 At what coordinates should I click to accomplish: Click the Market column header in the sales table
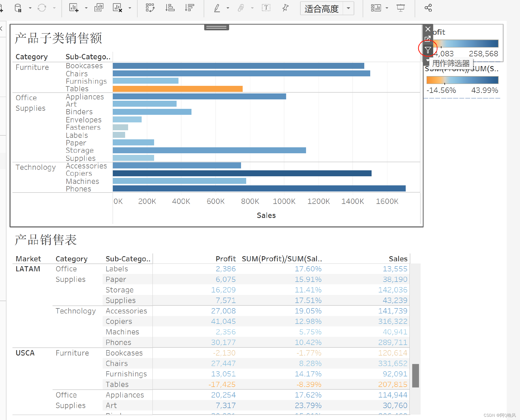pyautogui.click(x=28, y=259)
